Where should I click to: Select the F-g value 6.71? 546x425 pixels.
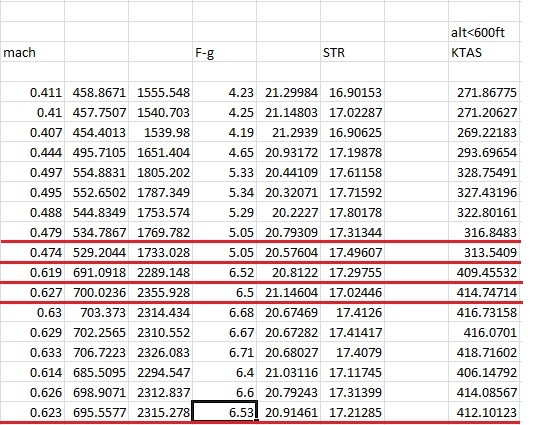coord(225,352)
